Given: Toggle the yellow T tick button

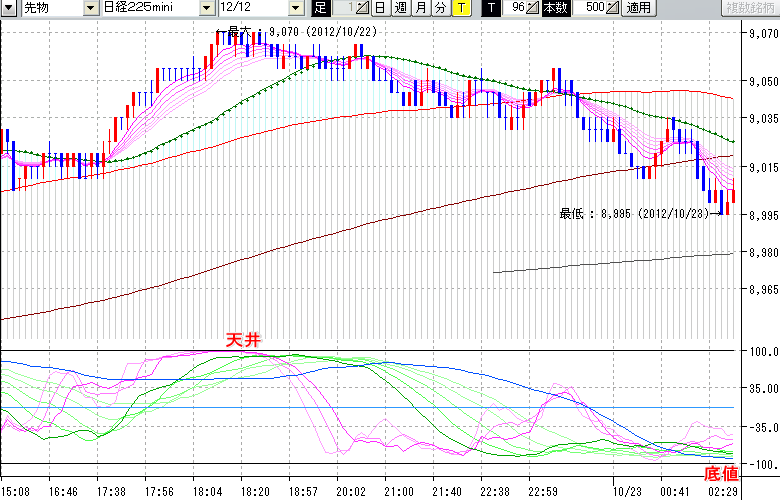Looking at the screenshot, I should (x=460, y=8).
